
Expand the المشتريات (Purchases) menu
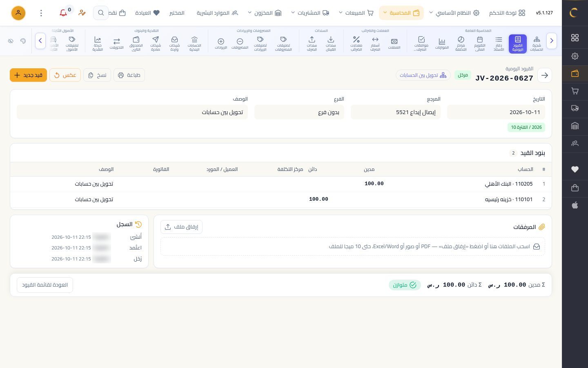pos(310,13)
